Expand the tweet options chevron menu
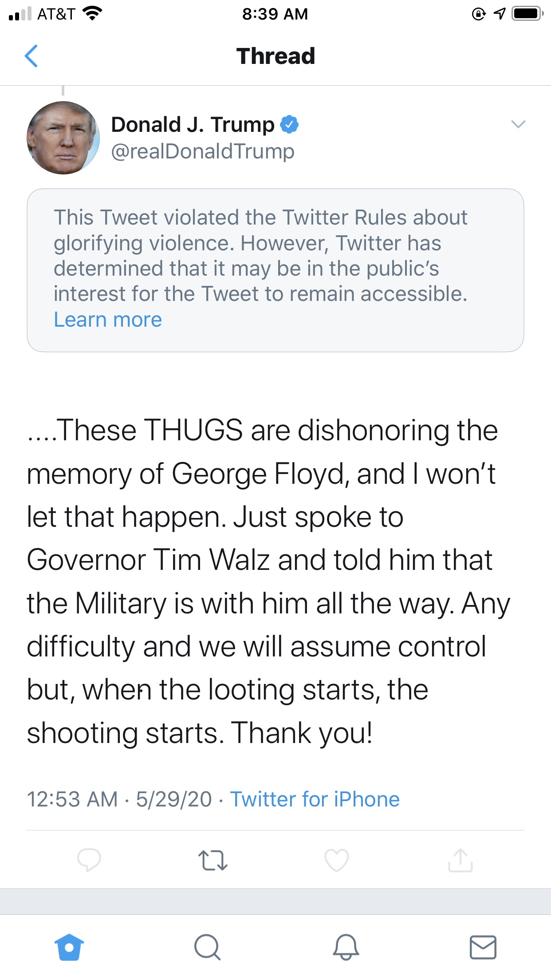The height and width of the screenshot is (980, 551). [x=518, y=124]
